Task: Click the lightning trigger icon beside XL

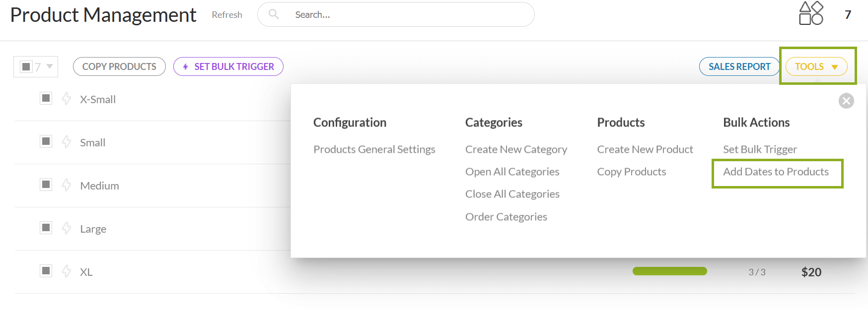Action: click(67, 271)
